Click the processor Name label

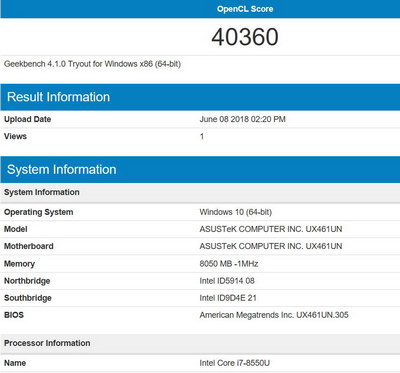click(15, 363)
